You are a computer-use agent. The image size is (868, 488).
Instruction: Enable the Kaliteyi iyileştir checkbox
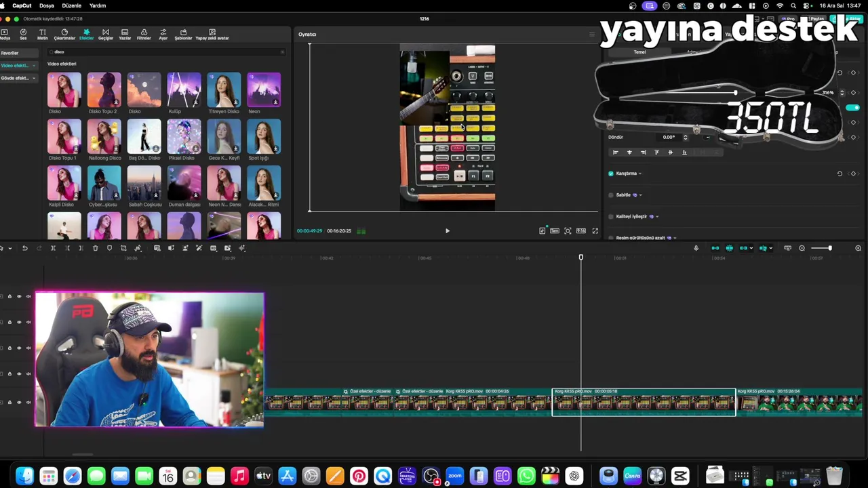(611, 217)
